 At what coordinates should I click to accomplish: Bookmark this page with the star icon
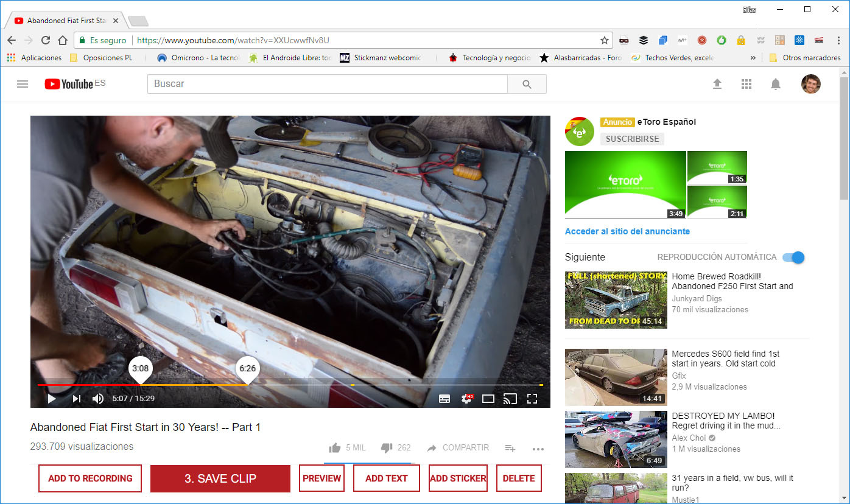click(603, 40)
